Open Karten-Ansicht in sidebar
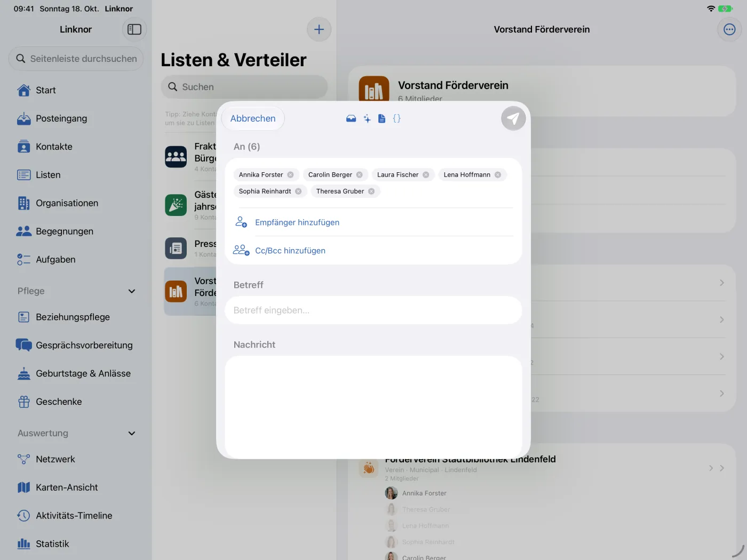Image resolution: width=747 pixels, height=560 pixels. 76,487
